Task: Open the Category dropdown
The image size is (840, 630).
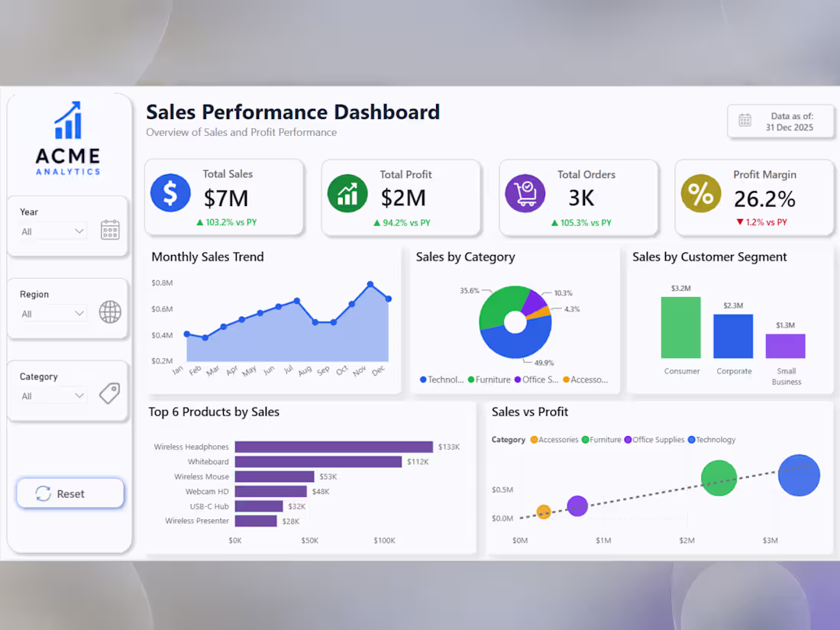Action: pos(53,396)
